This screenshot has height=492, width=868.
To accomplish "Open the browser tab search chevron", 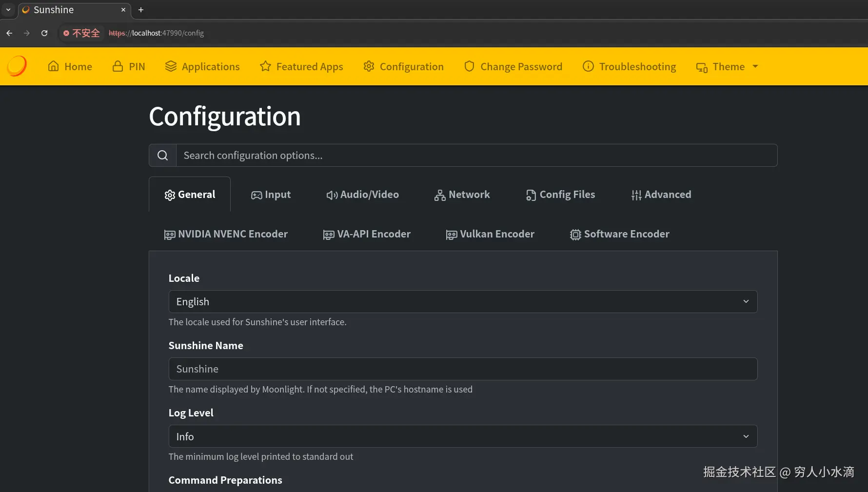I will [8, 10].
